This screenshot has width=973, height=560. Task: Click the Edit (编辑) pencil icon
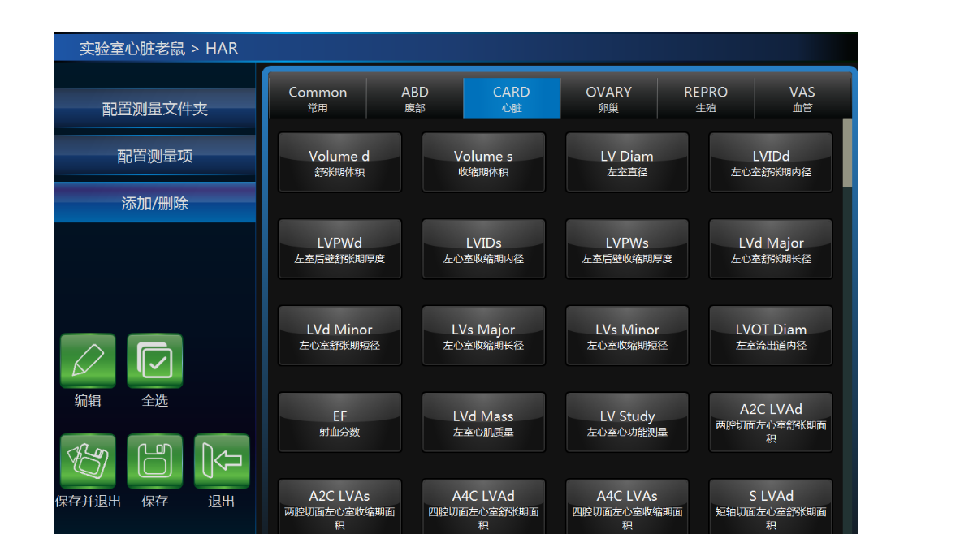[88, 360]
